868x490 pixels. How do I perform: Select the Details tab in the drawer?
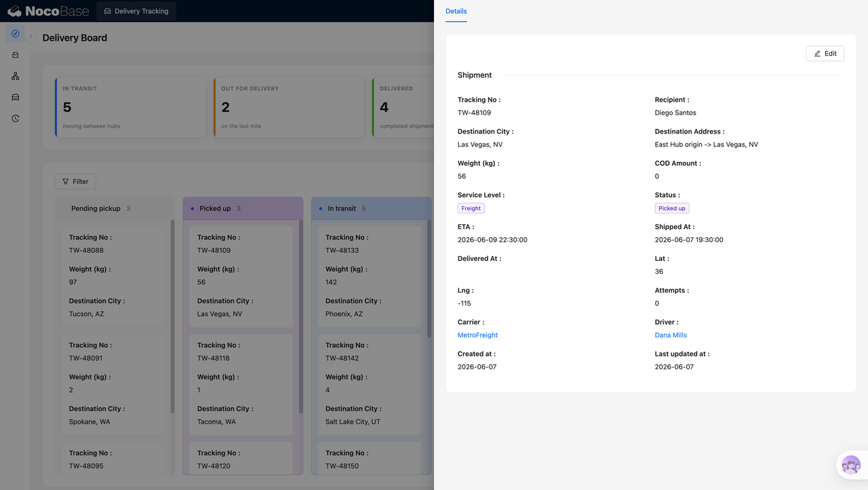(456, 11)
